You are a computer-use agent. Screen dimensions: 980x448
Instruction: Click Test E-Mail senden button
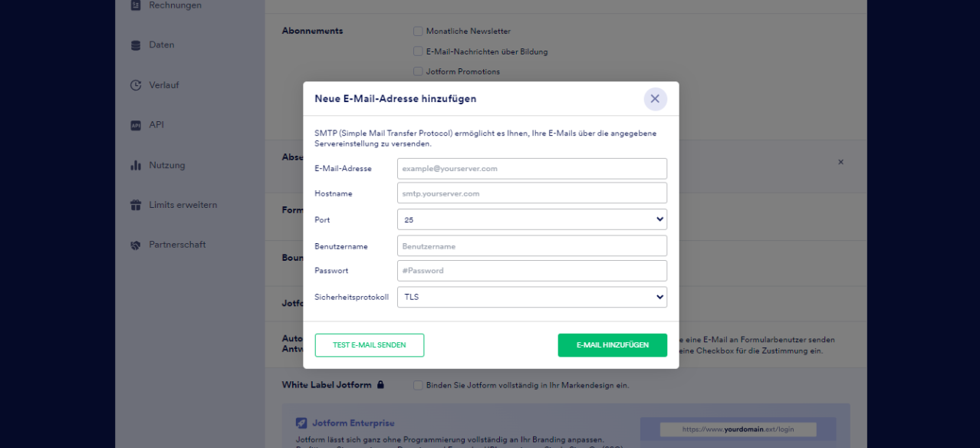point(369,345)
